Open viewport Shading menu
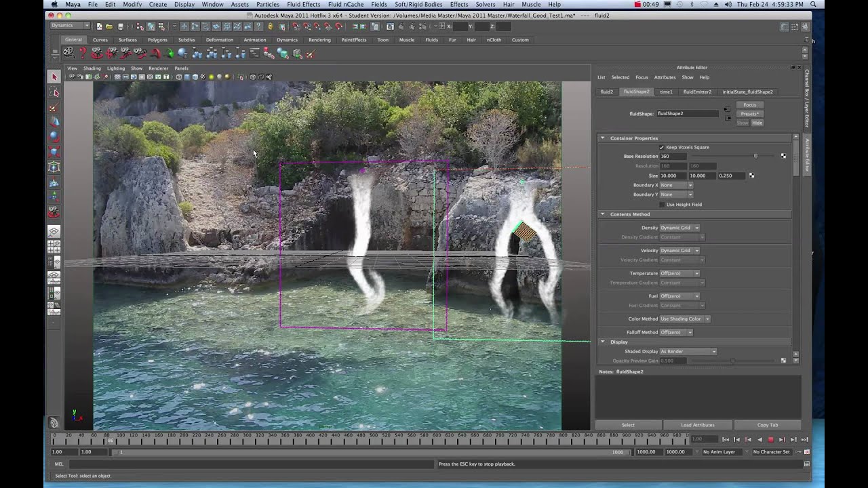This screenshot has width=868, height=488. [92, 68]
